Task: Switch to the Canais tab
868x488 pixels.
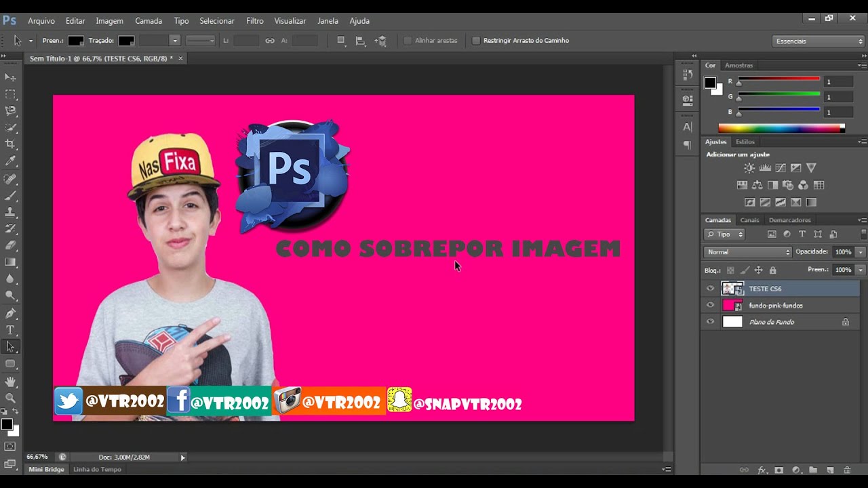Action: click(749, 220)
